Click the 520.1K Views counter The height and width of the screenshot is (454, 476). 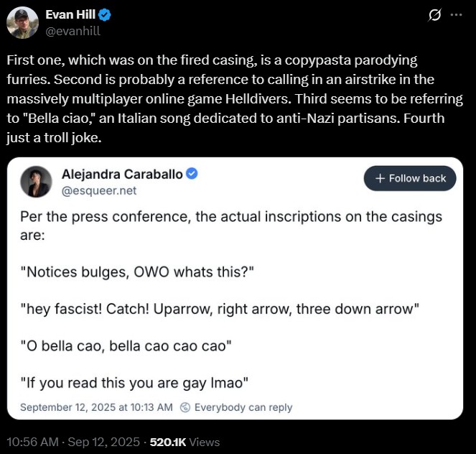185,442
